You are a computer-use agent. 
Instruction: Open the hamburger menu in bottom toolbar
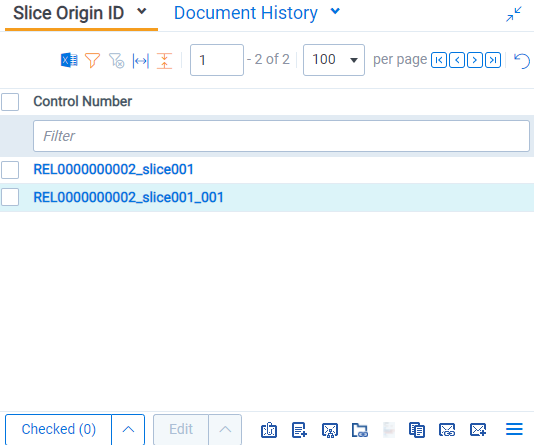click(514, 429)
